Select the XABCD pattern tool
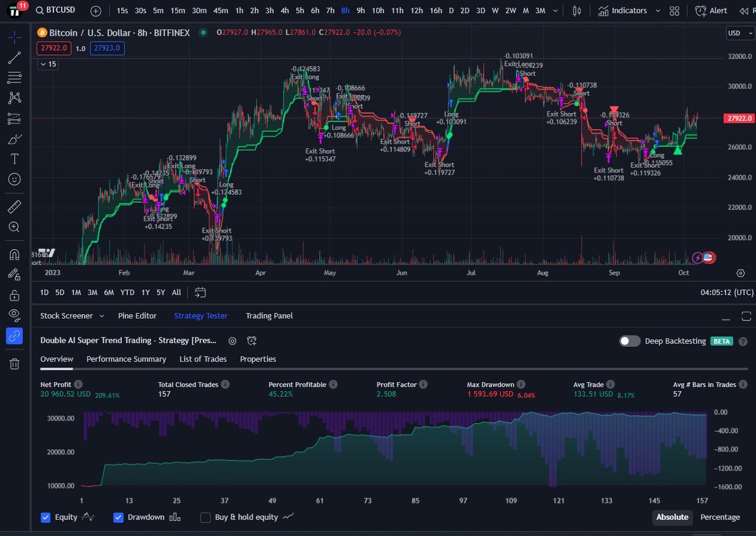 click(x=14, y=98)
